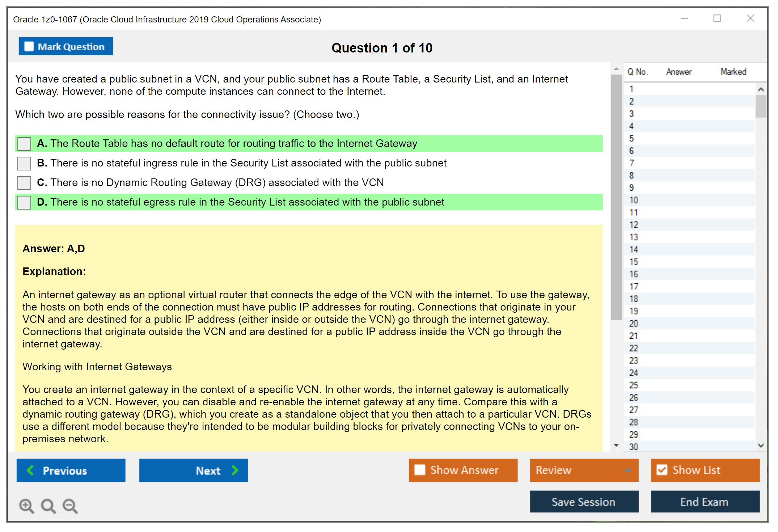The image size is (778, 532).
Task: Check option B stateful ingress rule
Action: 24,163
